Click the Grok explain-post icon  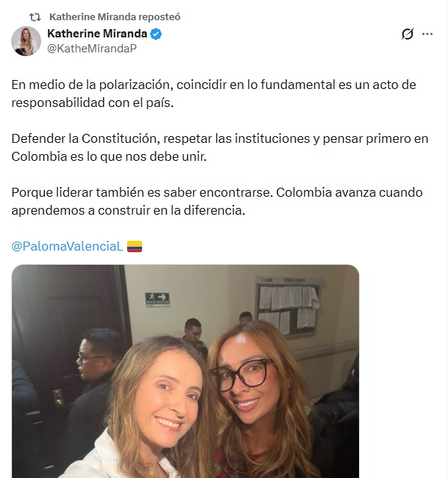click(408, 34)
